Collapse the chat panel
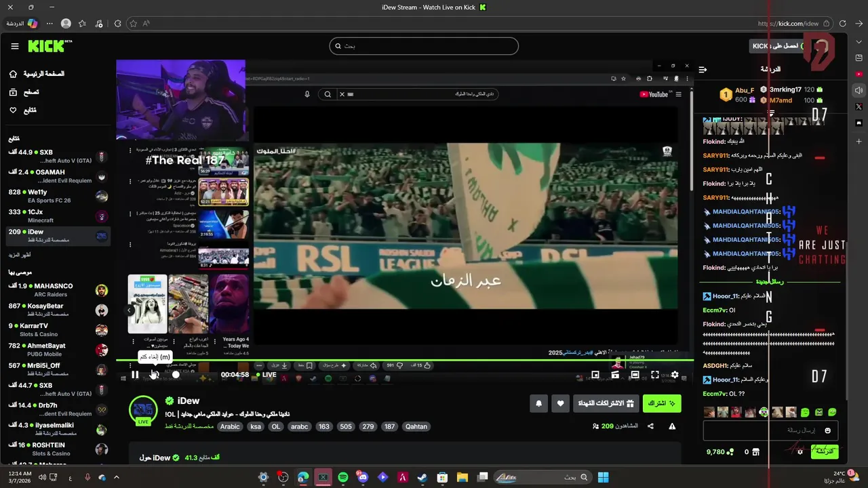This screenshot has width=868, height=488. click(x=703, y=69)
